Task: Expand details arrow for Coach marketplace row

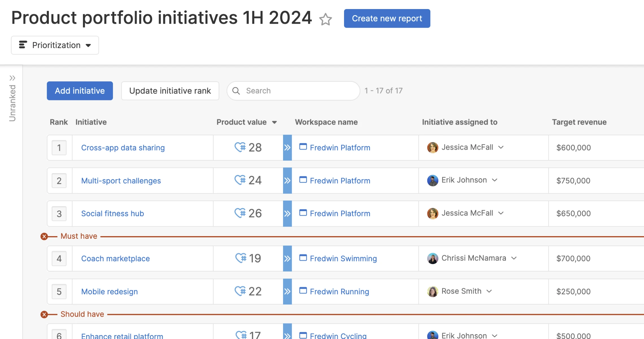Action: pos(287,258)
